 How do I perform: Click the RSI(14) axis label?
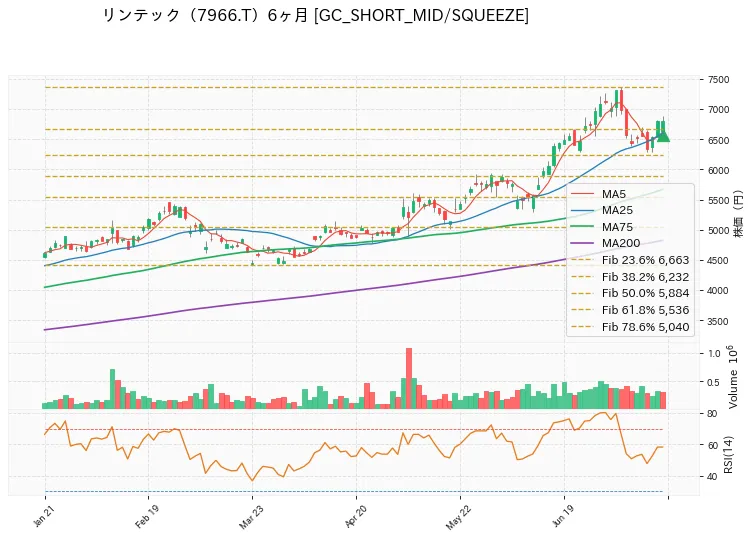click(x=728, y=454)
